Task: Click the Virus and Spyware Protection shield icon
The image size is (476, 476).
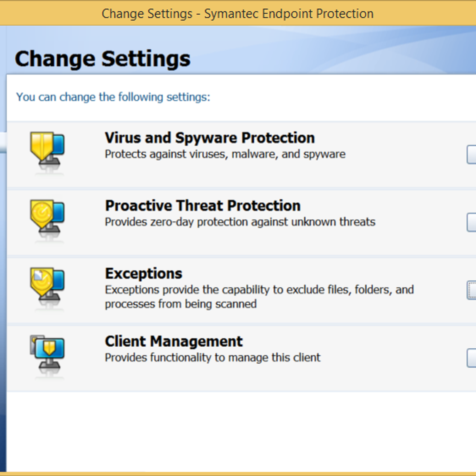Action: 47,149
